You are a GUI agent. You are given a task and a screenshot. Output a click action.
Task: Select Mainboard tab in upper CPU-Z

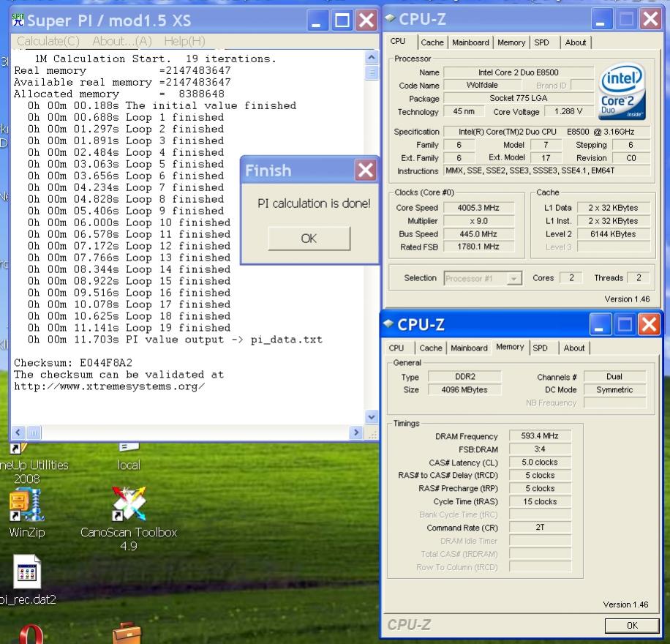(x=470, y=42)
